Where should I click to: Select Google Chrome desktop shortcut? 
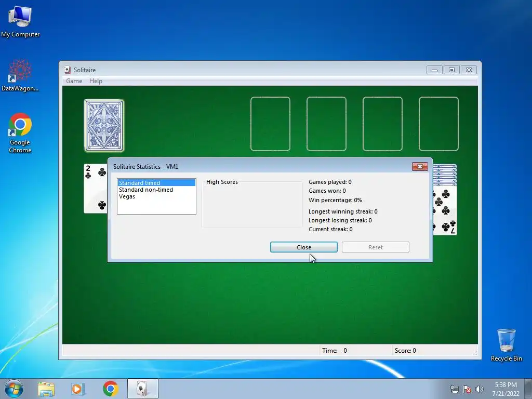[x=20, y=133]
